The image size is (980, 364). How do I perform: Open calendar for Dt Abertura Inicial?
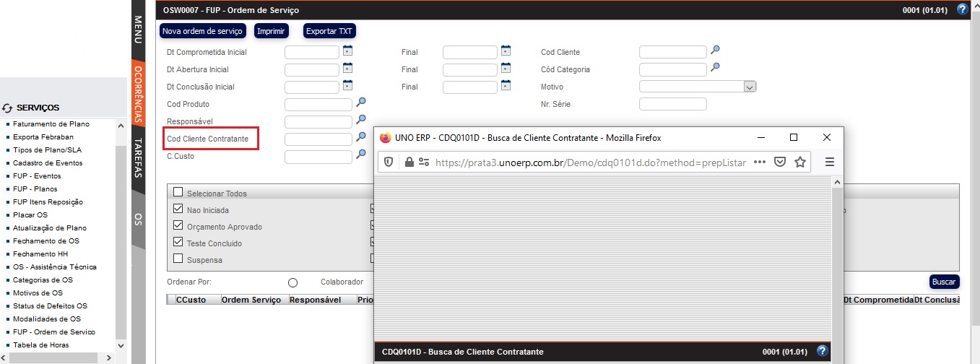pos(347,69)
